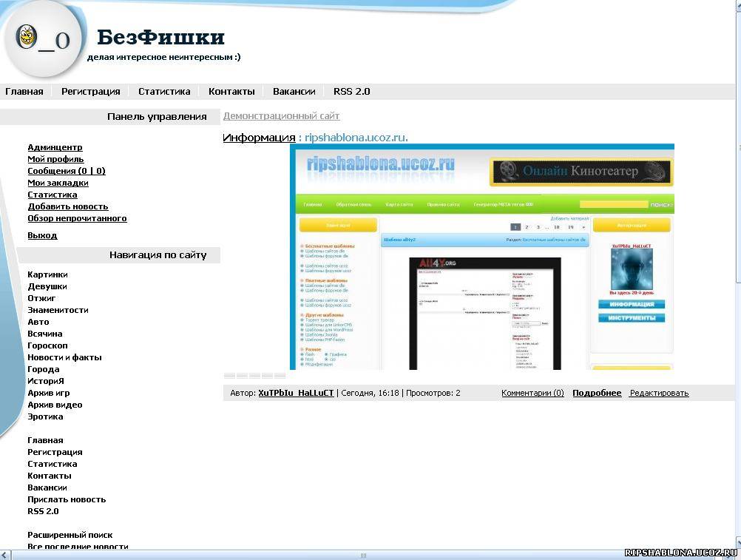Open Регистрация in the top menu bar
The image size is (741, 560).
91,92
